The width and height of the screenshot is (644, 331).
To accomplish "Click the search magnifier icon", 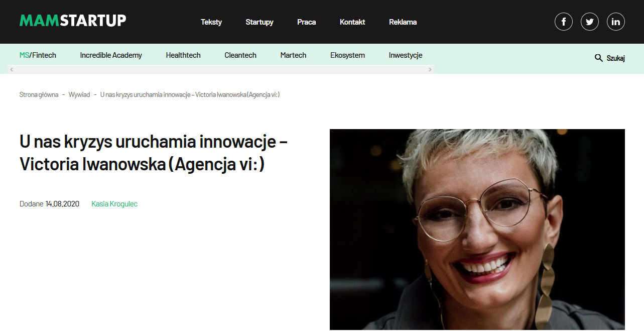I will coord(598,58).
